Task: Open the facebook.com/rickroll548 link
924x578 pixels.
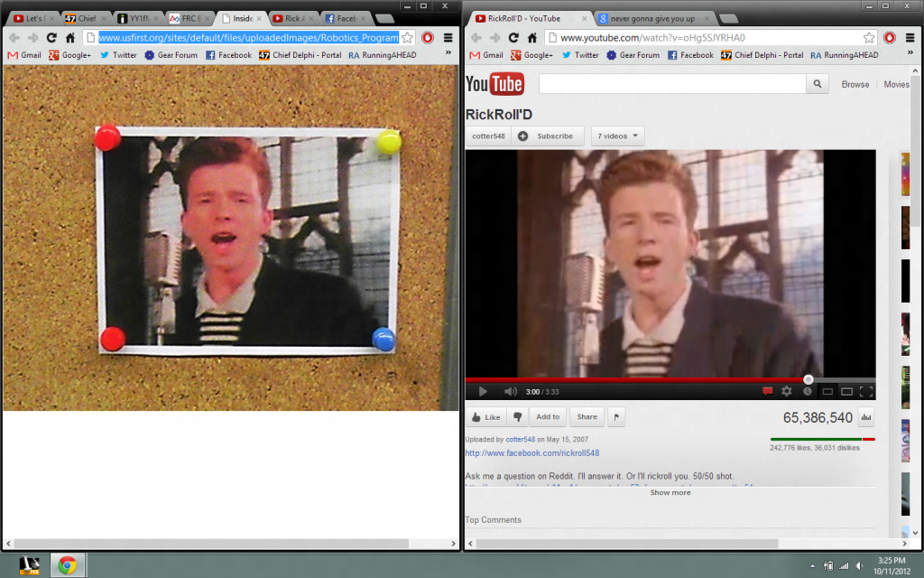Action: [531, 452]
